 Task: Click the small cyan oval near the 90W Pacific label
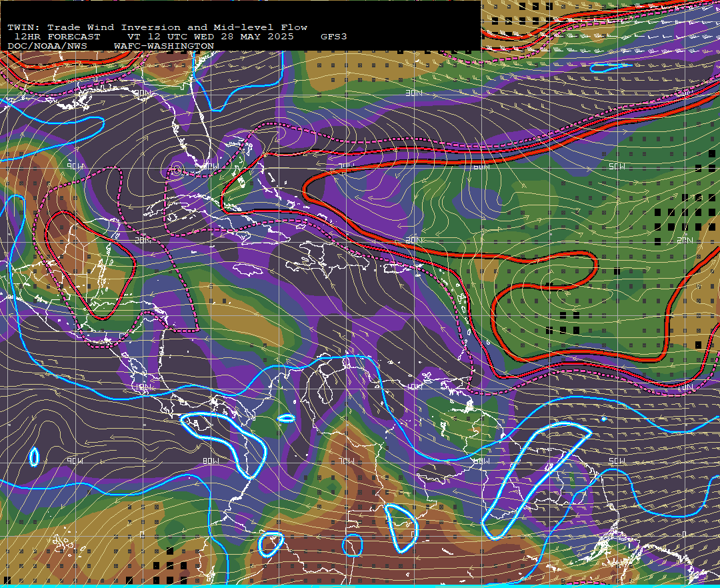tap(35, 457)
